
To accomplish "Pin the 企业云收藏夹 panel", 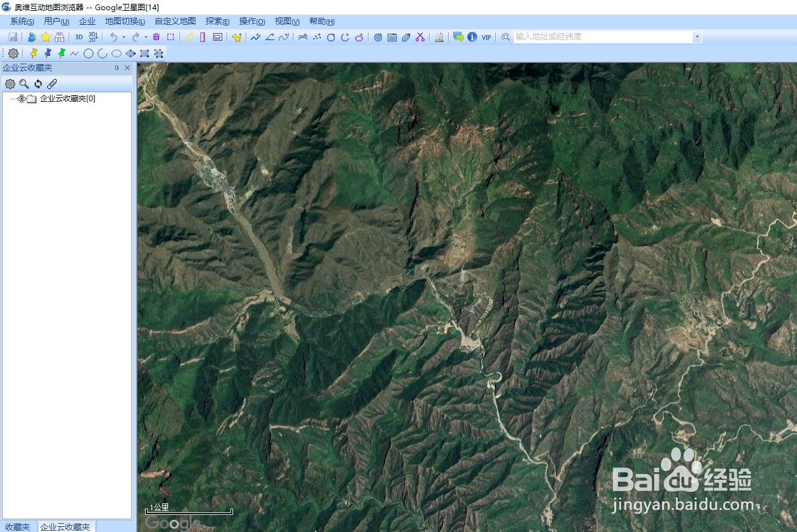I will click(x=117, y=68).
